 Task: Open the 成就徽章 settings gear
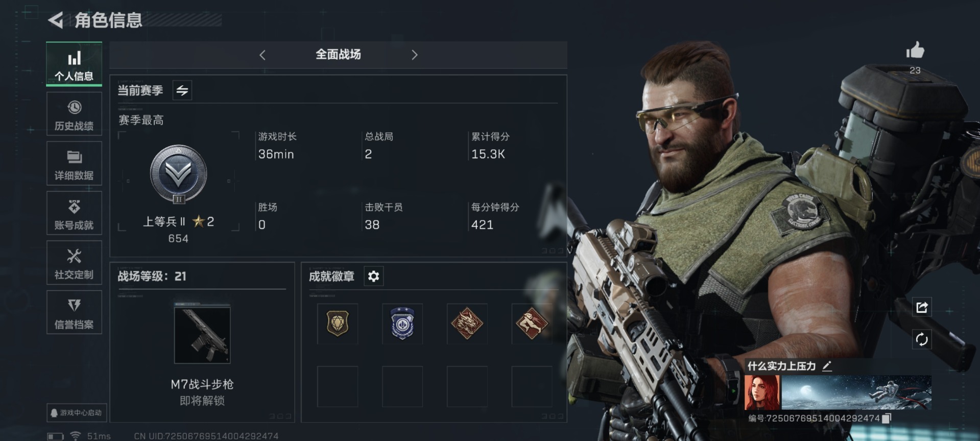[373, 276]
